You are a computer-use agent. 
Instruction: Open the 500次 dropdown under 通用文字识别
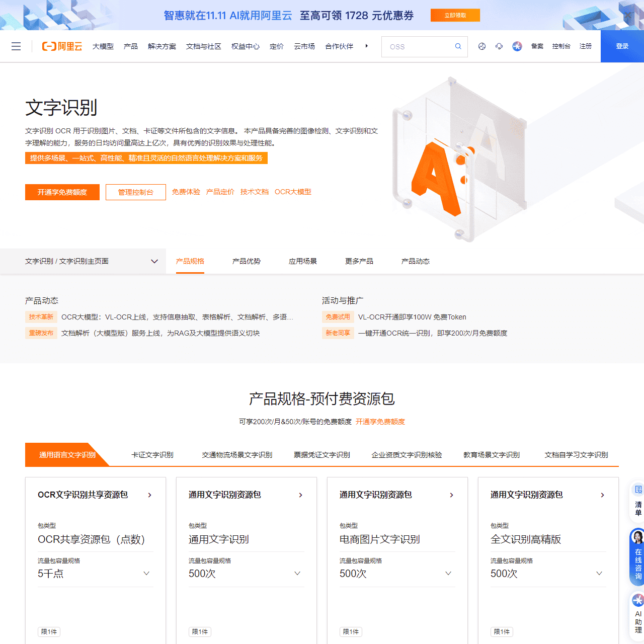tap(297, 573)
